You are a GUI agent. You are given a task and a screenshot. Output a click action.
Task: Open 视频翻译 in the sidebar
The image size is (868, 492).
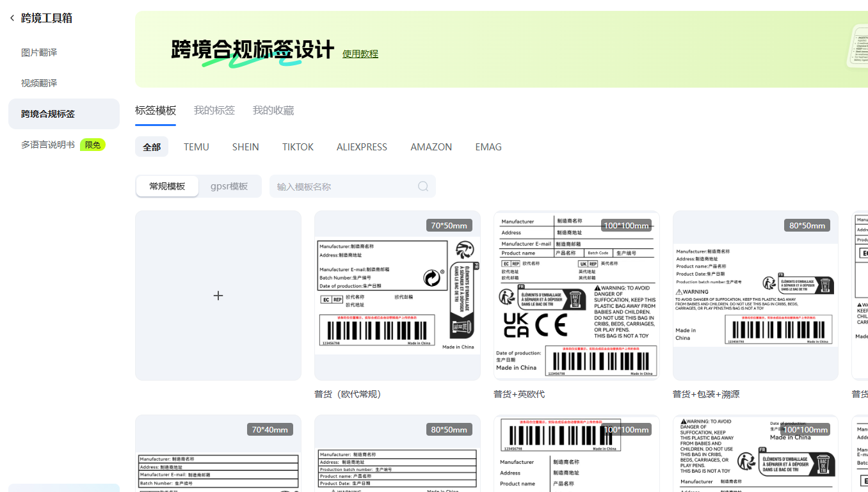tap(39, 83)
